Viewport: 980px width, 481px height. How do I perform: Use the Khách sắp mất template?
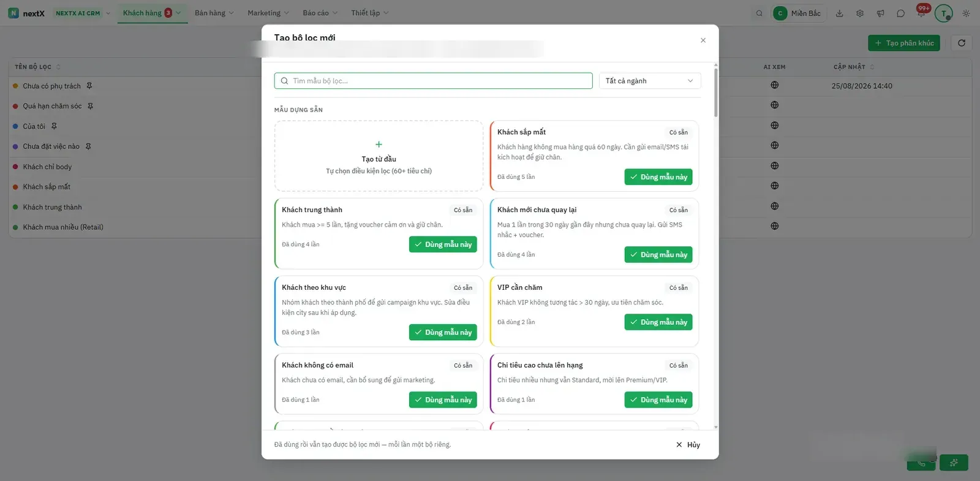pos(658,177)
